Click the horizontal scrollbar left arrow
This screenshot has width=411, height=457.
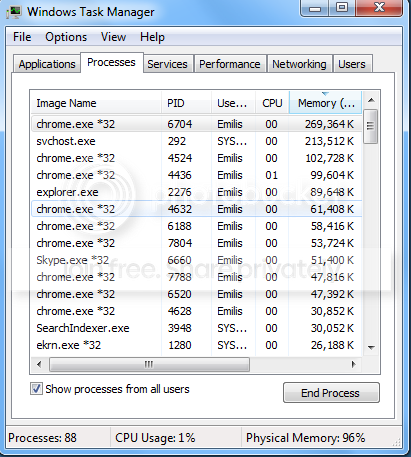39,364
